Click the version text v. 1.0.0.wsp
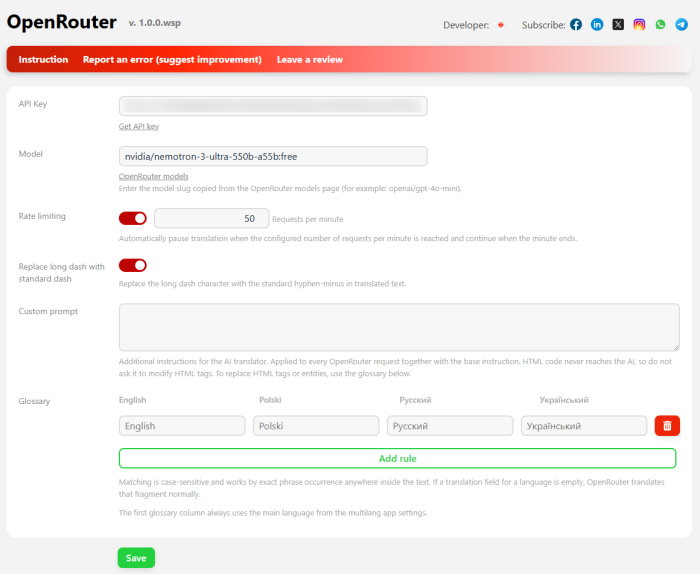700x574 pixels. [155, 23]
